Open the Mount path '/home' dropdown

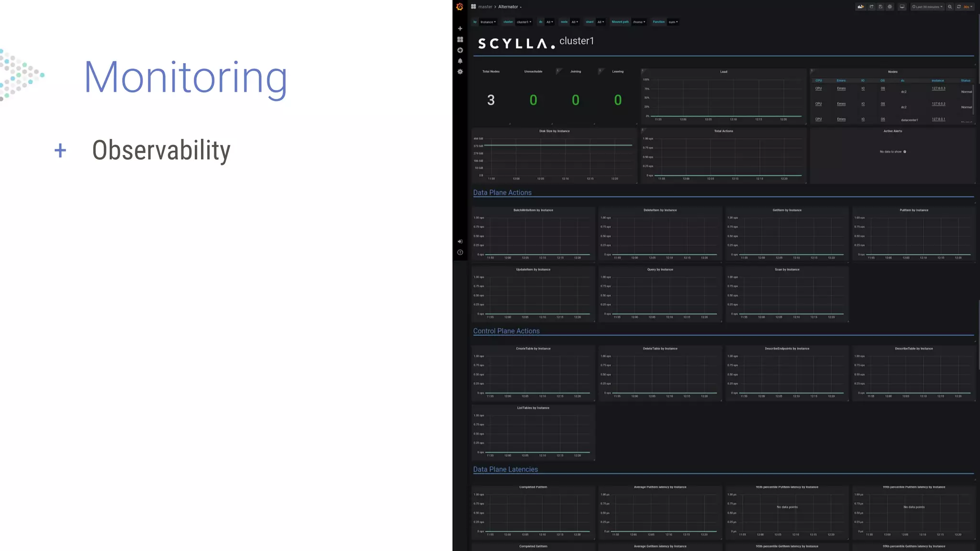point(639,22)
